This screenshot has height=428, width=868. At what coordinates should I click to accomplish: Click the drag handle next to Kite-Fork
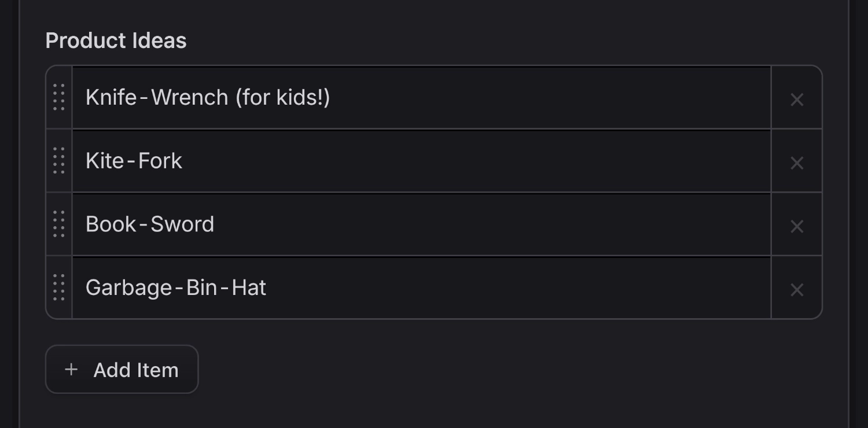coord(58,162)
